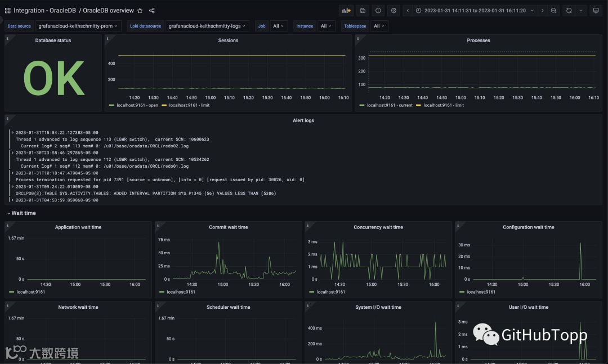The height and width of the screenshot is (364, 608).
Task: Click OracleDB overview breadcrumb title
Action: [108, 11]
